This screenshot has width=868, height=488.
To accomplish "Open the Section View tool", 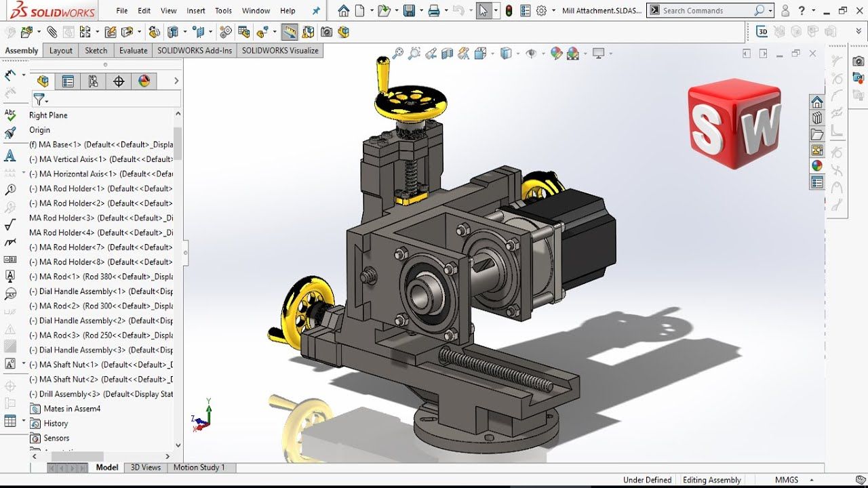I will point(446,54).
